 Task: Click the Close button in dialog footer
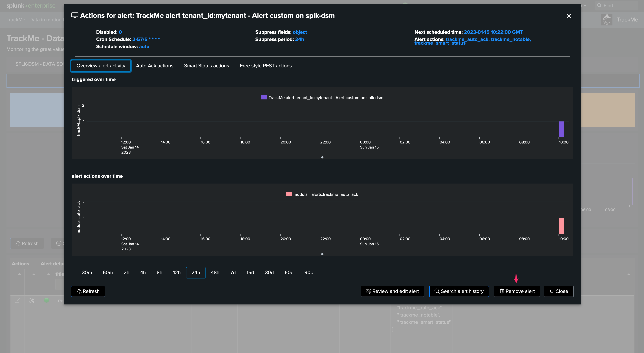coord(559,291)
